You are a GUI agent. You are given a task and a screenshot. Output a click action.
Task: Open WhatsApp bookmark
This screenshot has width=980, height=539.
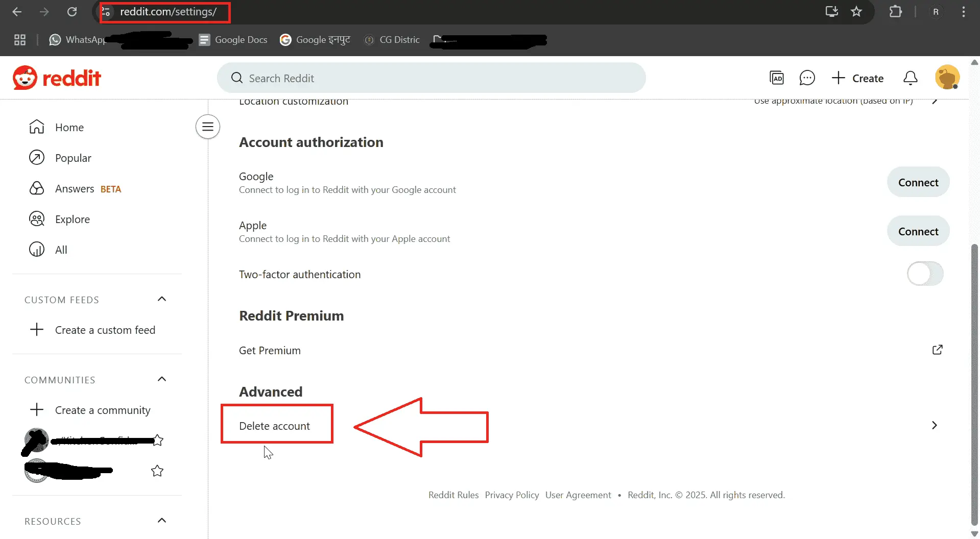point(77,40)
